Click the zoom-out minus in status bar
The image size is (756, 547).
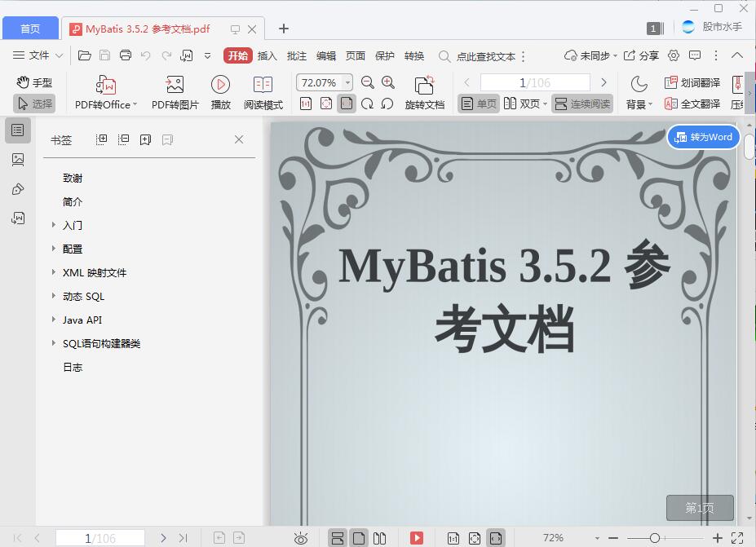pyautogui.click(x=613, y=538)
